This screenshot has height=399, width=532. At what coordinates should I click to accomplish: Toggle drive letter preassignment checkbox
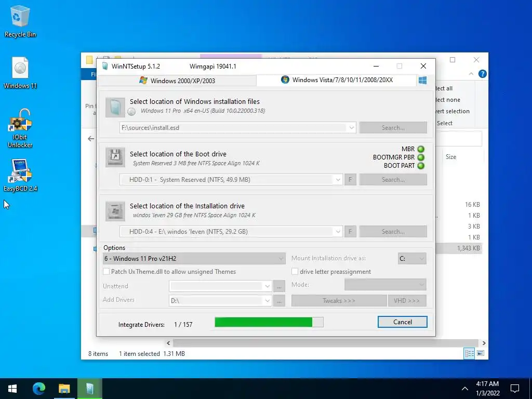click(x=295, y=271)
